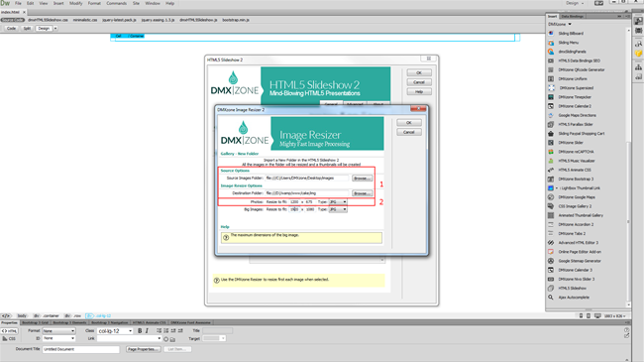Image resolution: width=644 pixels, height=362 pixels.
Task: Open the Commands menu
Action: [117, 3]
